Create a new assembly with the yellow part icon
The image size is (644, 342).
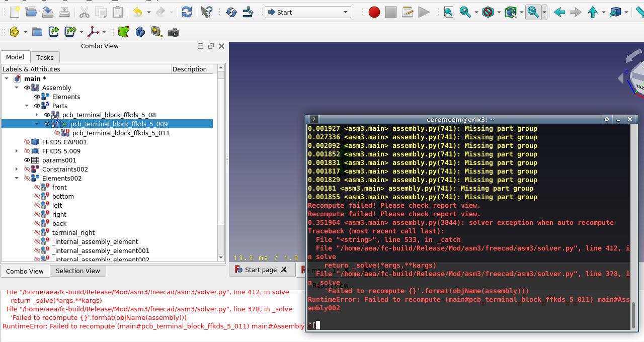(14, 31)
